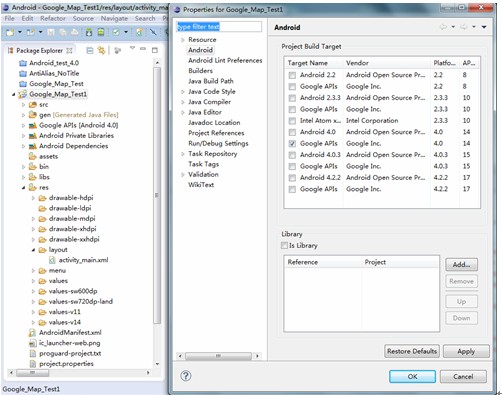
Task: Click properties tree horizontal scrollbar
Action: (x=218, y=356)
